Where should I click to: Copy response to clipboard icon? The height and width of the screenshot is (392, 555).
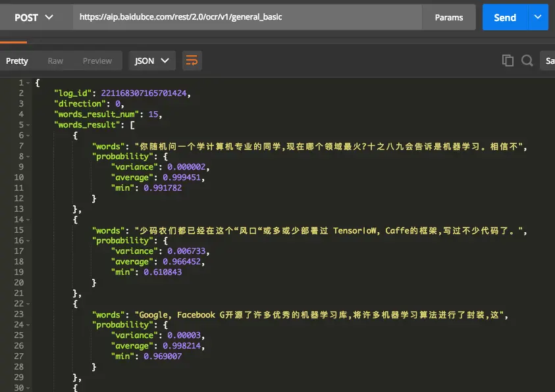508,61
